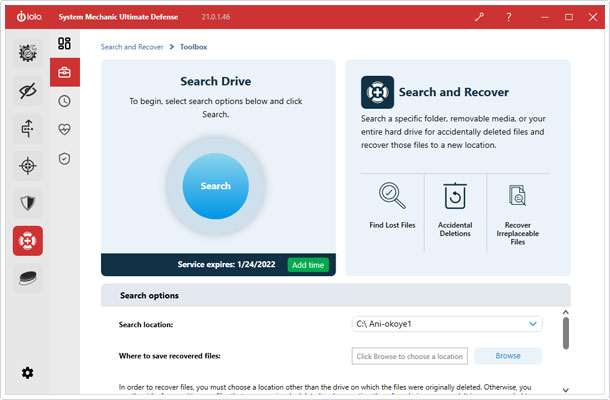The width and height of the screenshot is (610, 400).
Task: Select the USB-style network sidebar icon
Action: [x=28, y=128]
